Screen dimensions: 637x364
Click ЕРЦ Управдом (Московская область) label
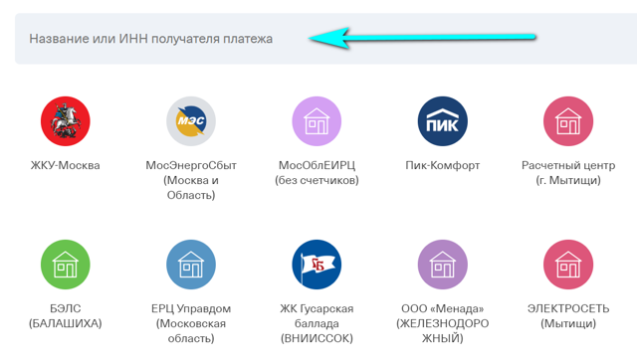pos(191,323)
